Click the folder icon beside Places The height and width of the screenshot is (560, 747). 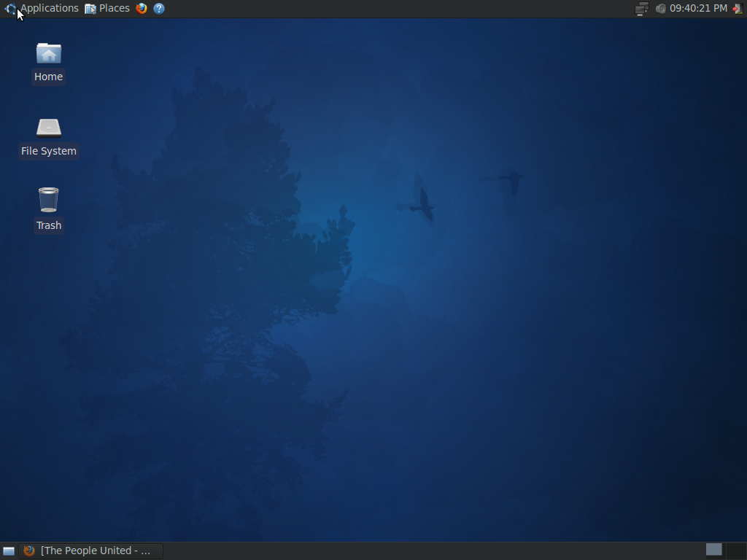(90, 9)
